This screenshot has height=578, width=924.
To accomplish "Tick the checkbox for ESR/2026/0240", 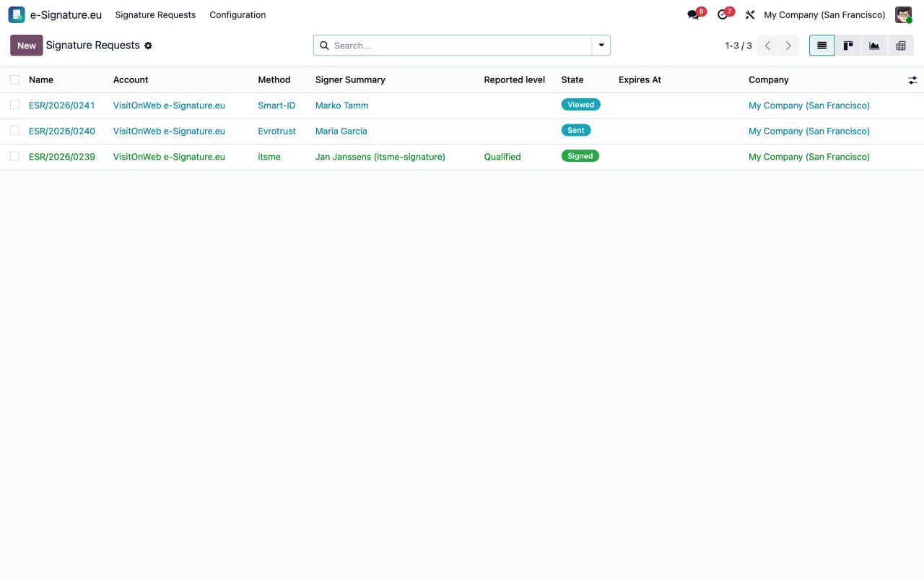I will tap(14, 131).
